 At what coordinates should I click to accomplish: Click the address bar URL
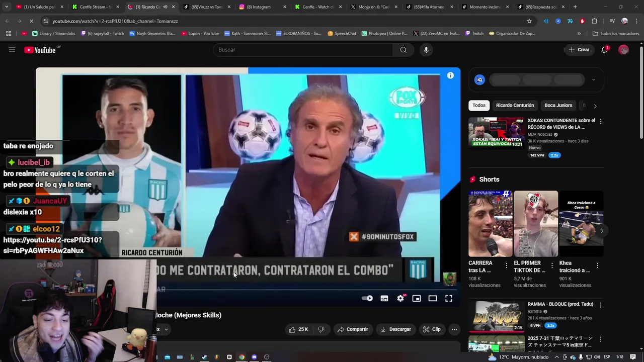115,21
